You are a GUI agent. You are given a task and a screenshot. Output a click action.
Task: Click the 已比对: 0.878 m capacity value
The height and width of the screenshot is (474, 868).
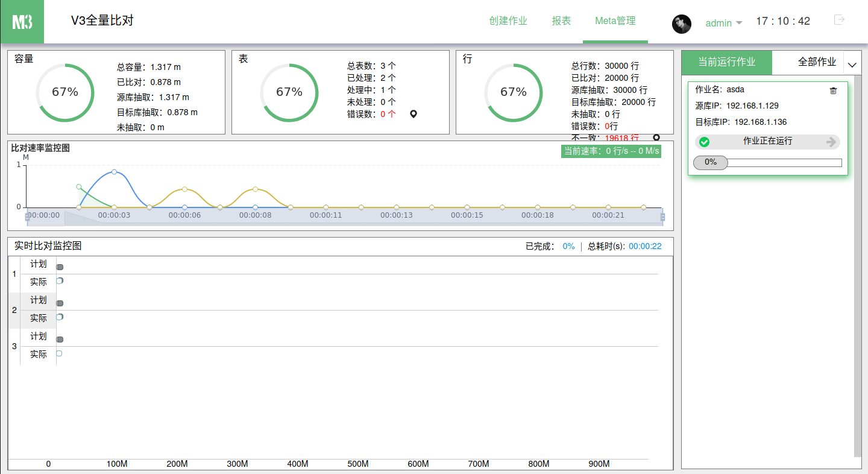click(149, 82)
